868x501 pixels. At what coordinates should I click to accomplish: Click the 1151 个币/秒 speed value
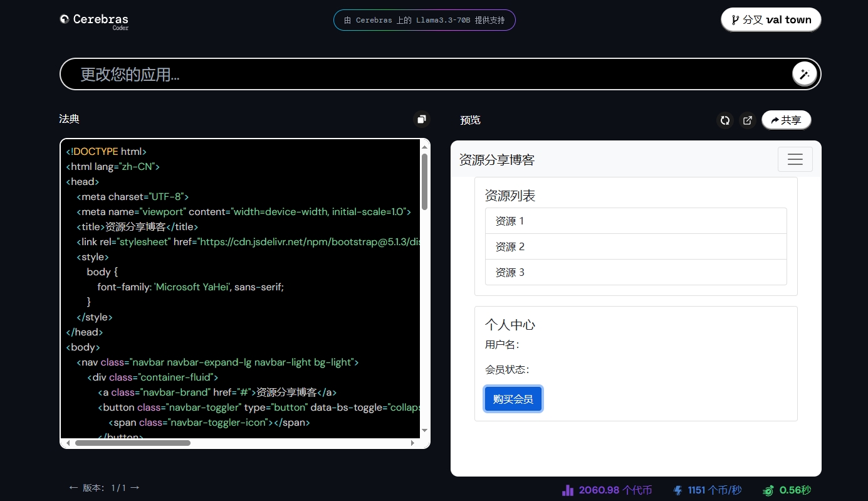714,490
